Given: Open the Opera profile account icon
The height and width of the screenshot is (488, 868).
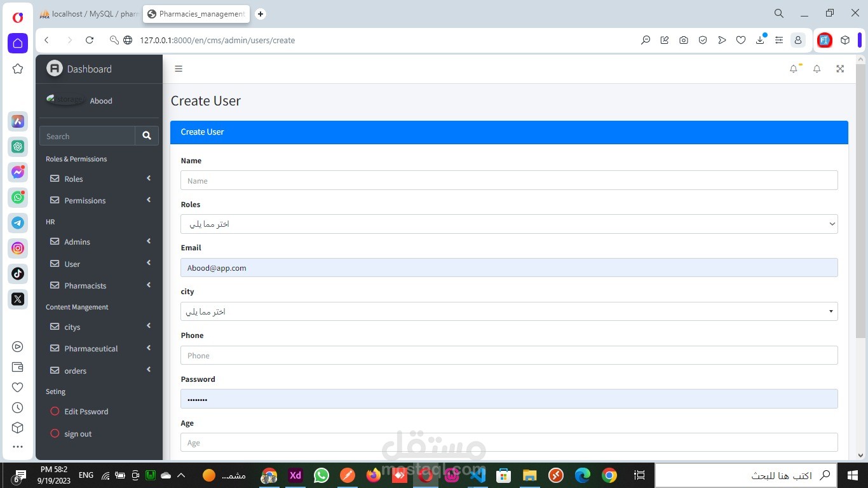Looking at the screenshot, I should [797, 40].
